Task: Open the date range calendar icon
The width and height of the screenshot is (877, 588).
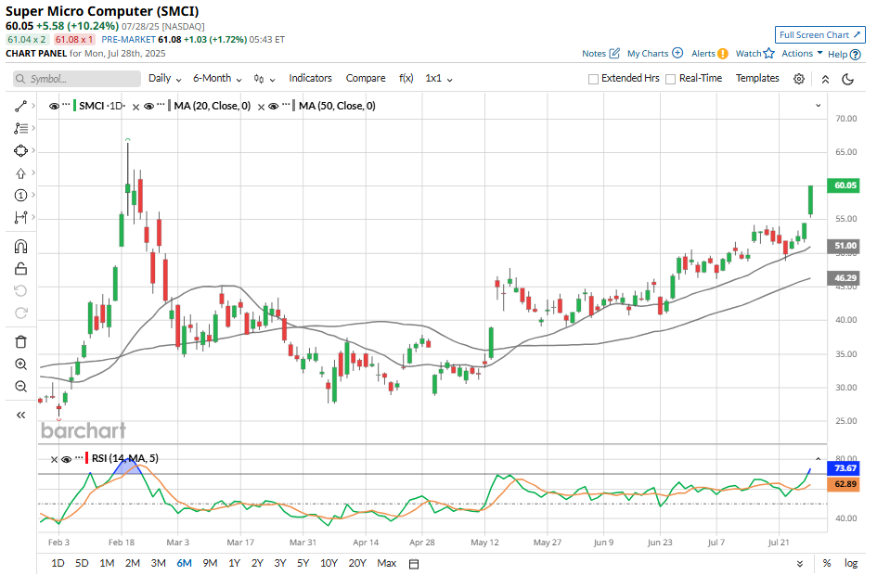Action: point(414,564)
